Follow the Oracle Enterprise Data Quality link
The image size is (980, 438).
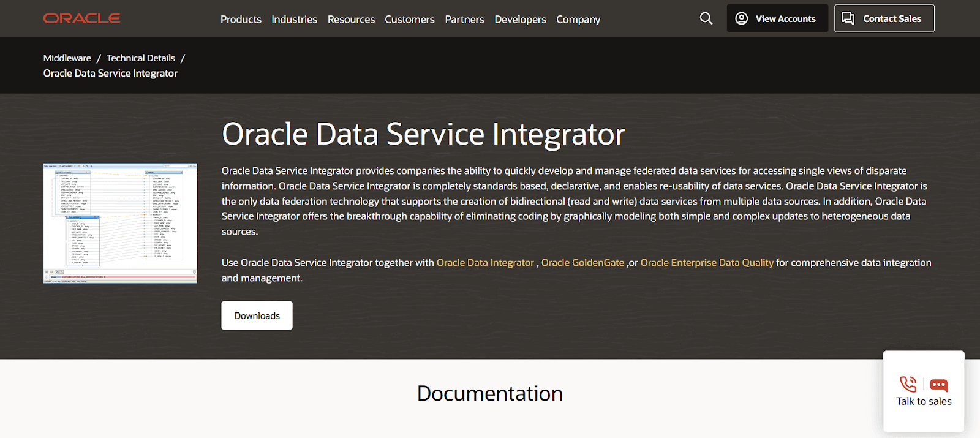[x=707, y=263]
